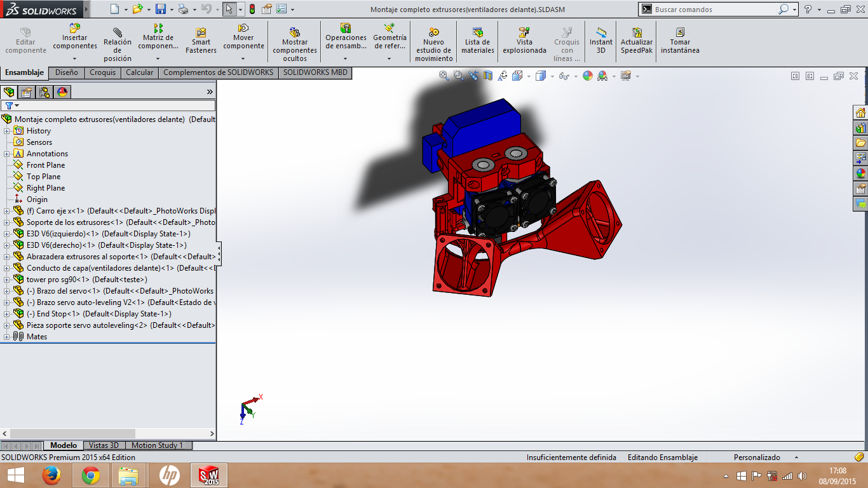The image size is (868, 488).
Task: Click Actualizar SpeedPak
Action: point(637,41)
